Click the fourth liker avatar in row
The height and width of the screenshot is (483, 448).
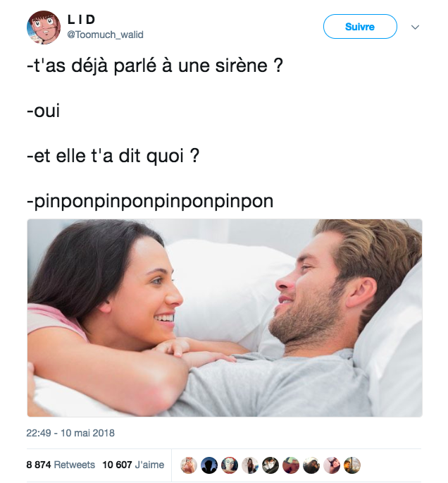click(250, 465)
